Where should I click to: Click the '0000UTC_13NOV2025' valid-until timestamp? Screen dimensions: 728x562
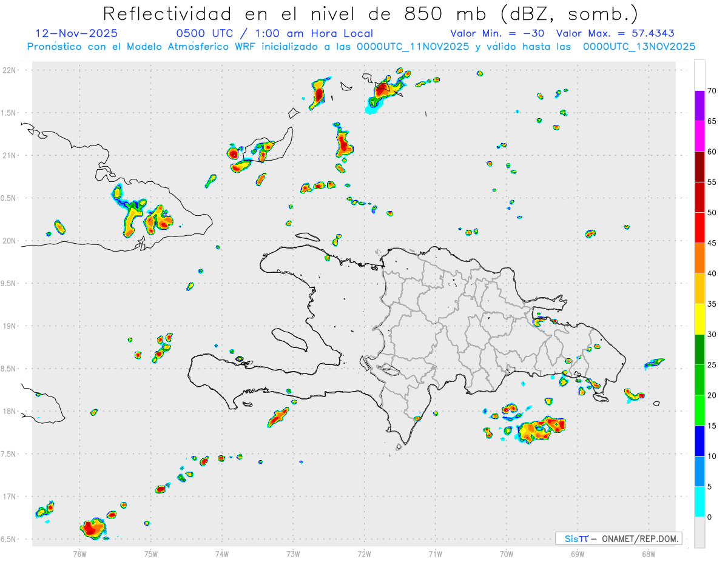(x=639, y=47)
